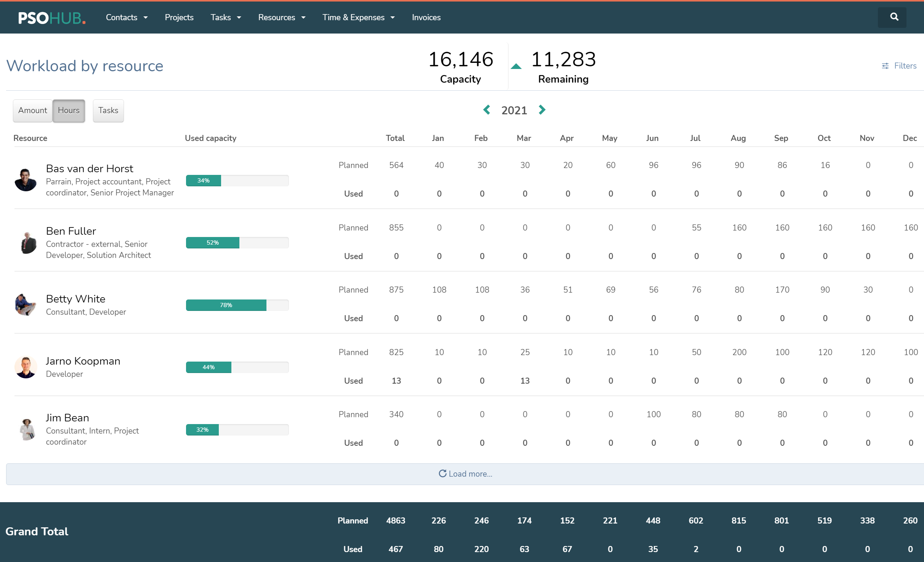Expand the Time & Expenses dropdown

point(358,17)
